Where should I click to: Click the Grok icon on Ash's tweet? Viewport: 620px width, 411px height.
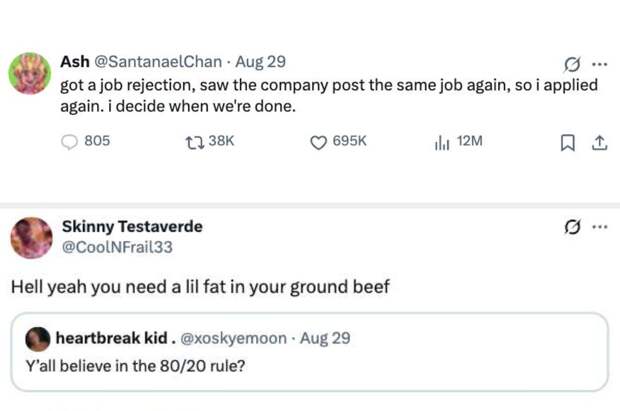[572, 64]
